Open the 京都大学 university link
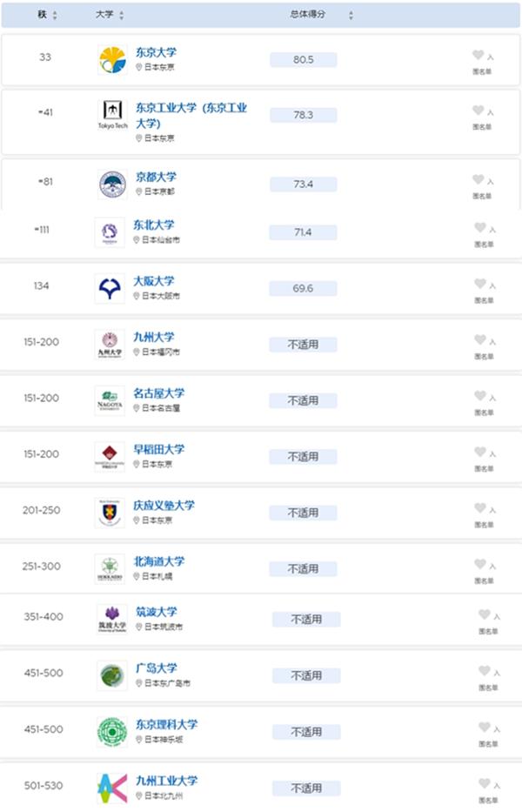 156,177
